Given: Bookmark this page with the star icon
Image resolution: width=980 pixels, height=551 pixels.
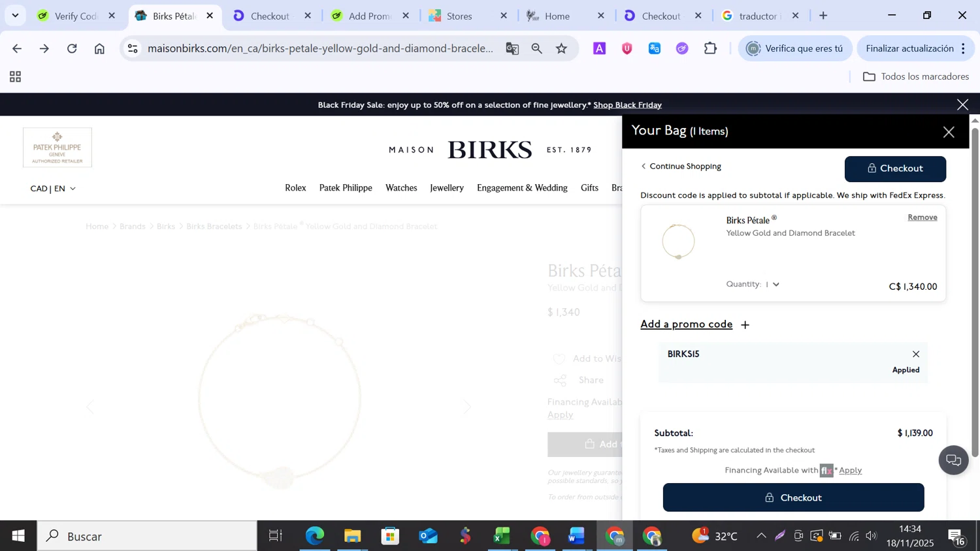Looking at the screenshot, I should coord(562,48).
